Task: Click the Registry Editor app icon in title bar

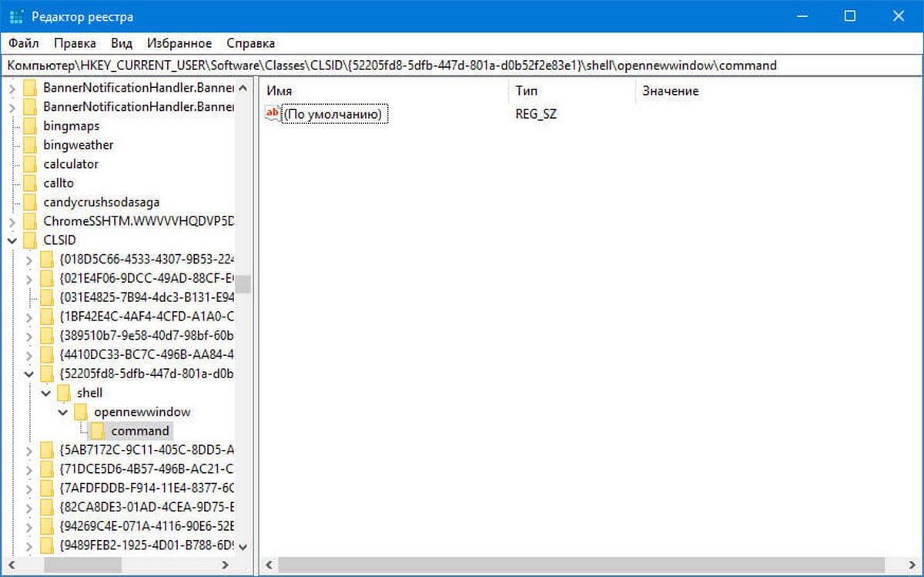Action: pos(16,16)
